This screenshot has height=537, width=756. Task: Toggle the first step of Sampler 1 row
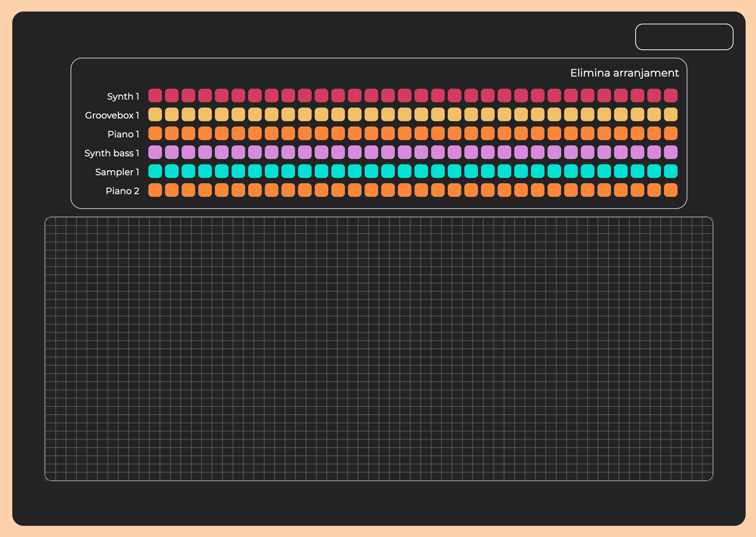tap(155, 171)
